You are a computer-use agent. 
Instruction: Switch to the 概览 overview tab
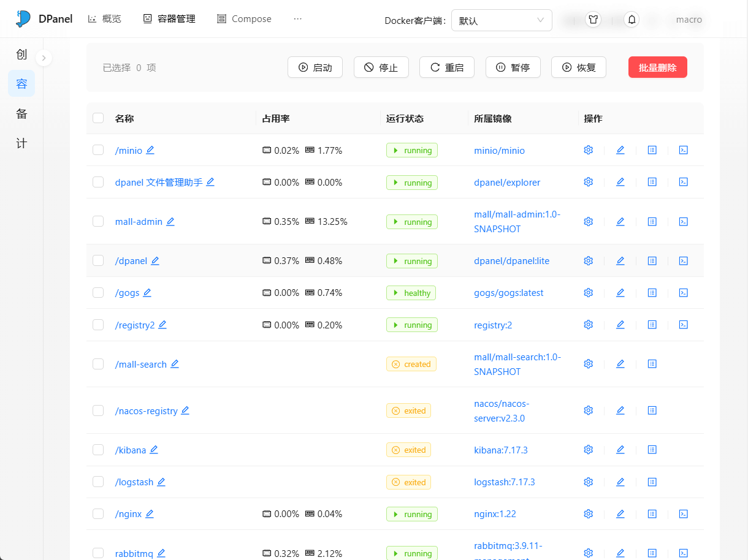pyautogui.click(x=105, y=19)
